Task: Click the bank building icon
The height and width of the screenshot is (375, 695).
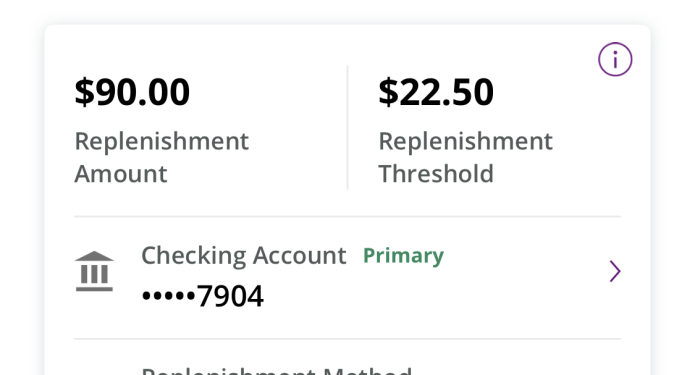Action: [94, 271]
